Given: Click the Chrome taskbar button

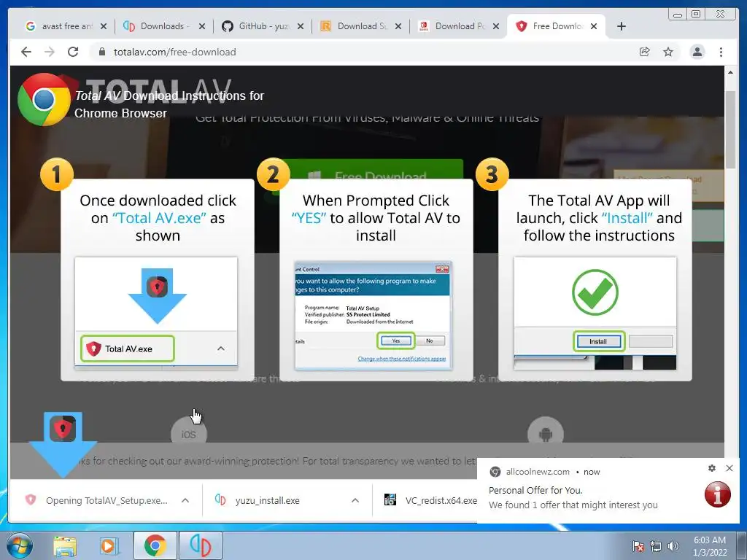Looking at the screenshot, I should (x=155, y=545).
